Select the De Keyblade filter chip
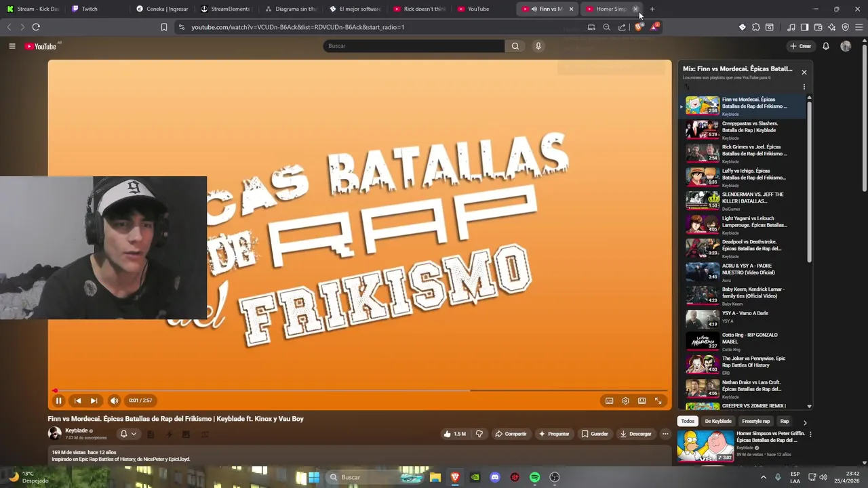Viewport: 868px width, 488px height. tap(718, 422)
